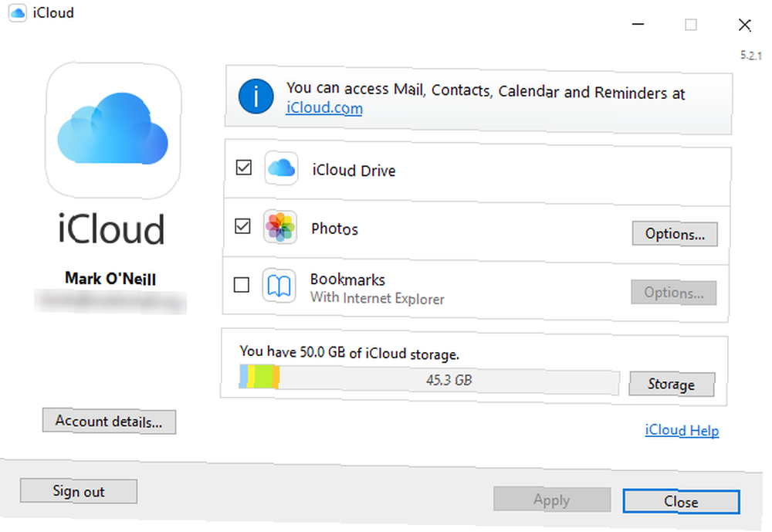Enable the Bookmarks checkbox
Image resolution: width=772 pixels, height=532 pixels.
[241, 285]
